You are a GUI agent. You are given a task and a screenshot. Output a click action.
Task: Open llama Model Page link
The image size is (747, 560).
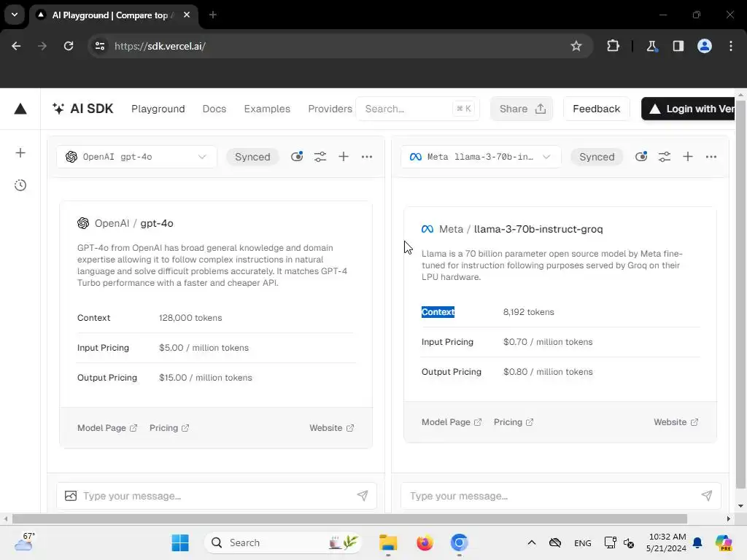tap(452, 422)
